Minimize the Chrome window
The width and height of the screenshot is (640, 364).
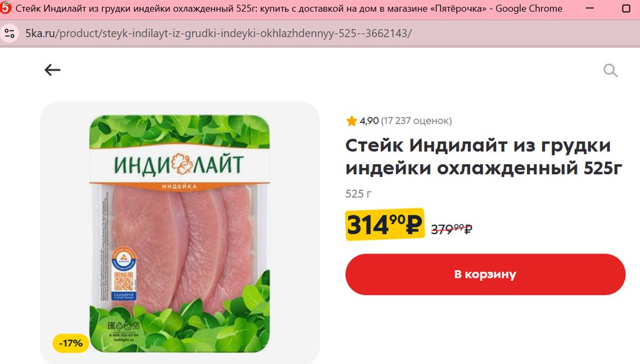pyautogui.click(x=590, y=8)
